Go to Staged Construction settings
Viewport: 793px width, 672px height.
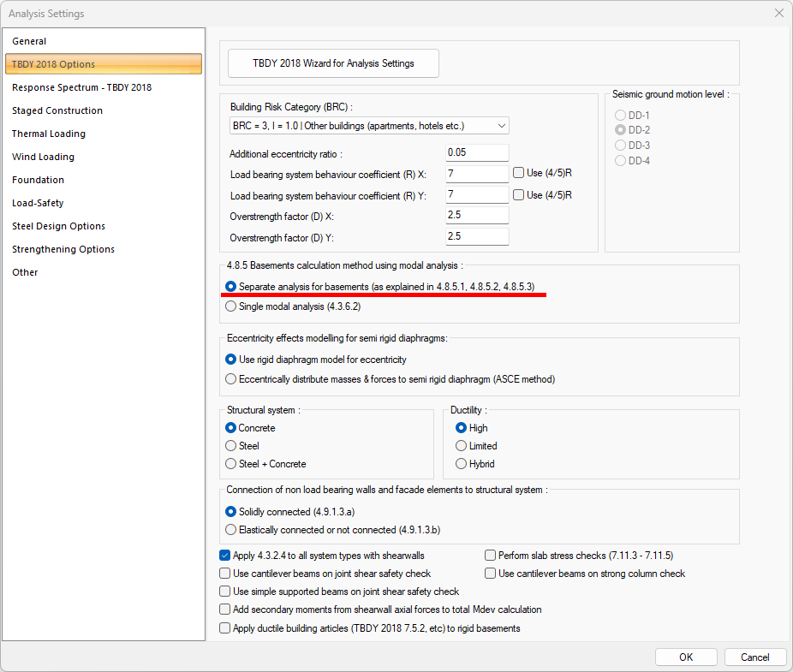(57, 110)
